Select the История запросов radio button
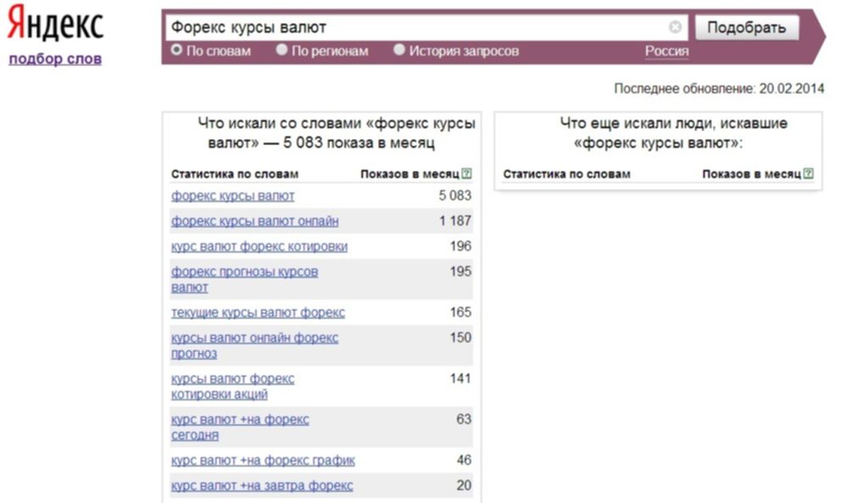This screenshot has width=868, height=503. (399, 50)
